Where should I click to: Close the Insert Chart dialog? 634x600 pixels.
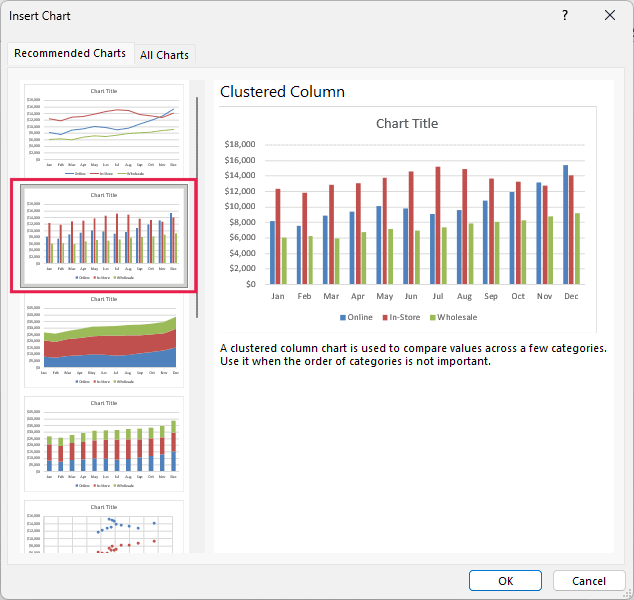610,16
